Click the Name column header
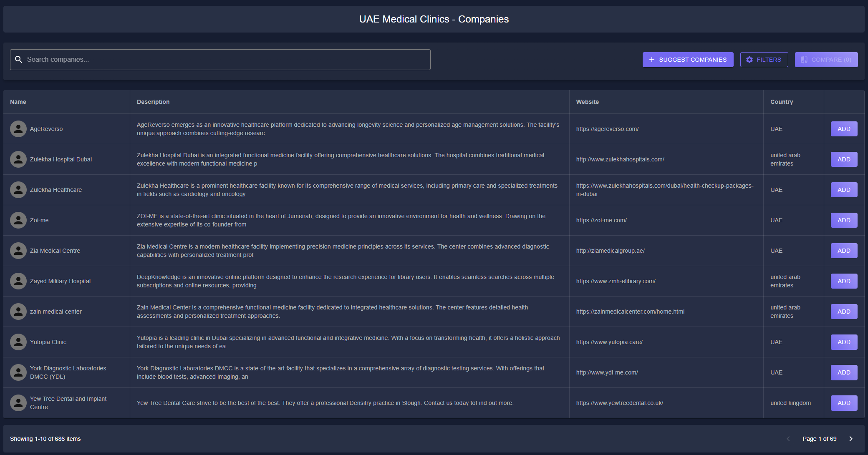This screenshot has width=868, height=455. pos(18,102)
